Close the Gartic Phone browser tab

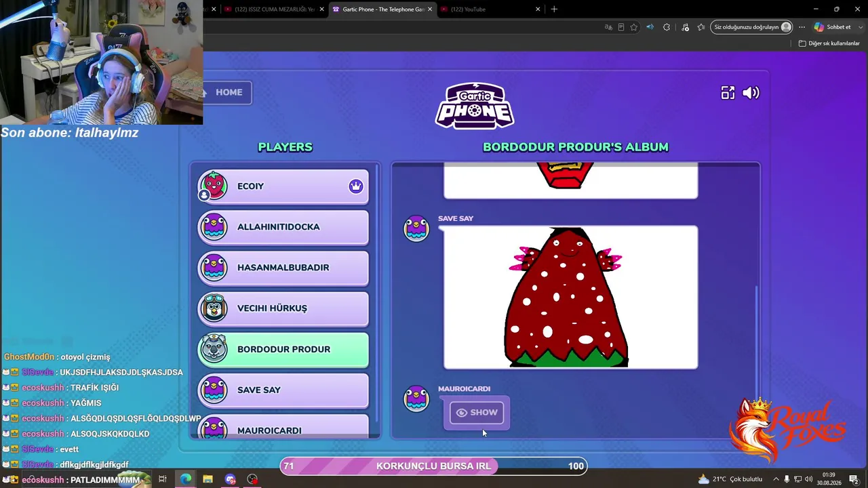point(430,9)
